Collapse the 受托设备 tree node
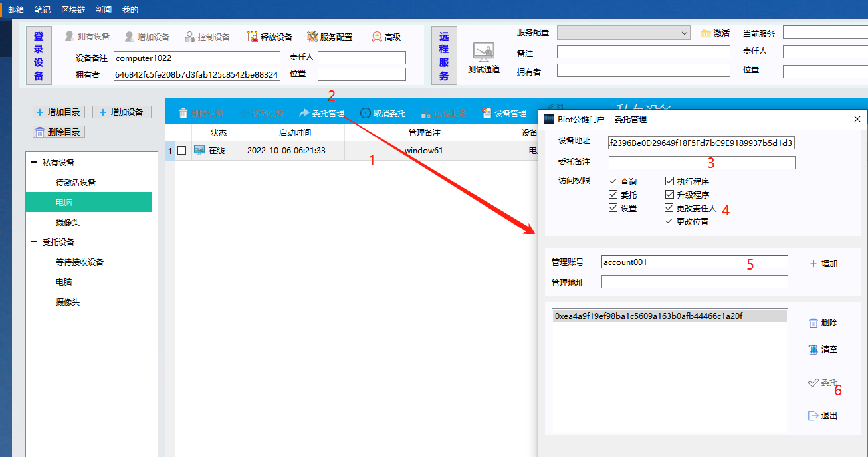The width and height of the screenshot is (868, 457). (x=34, y=242)
